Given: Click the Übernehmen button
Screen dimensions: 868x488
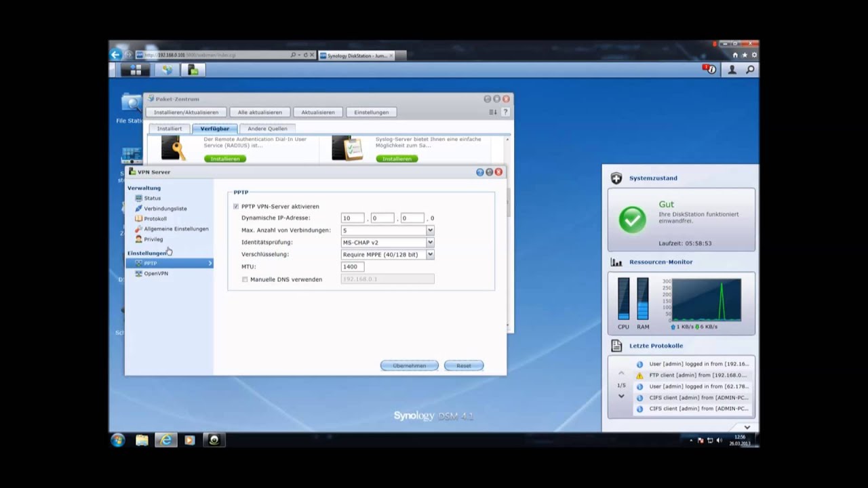Looking at the screenshot, I should pyautogui.click(x=410, y=365).
